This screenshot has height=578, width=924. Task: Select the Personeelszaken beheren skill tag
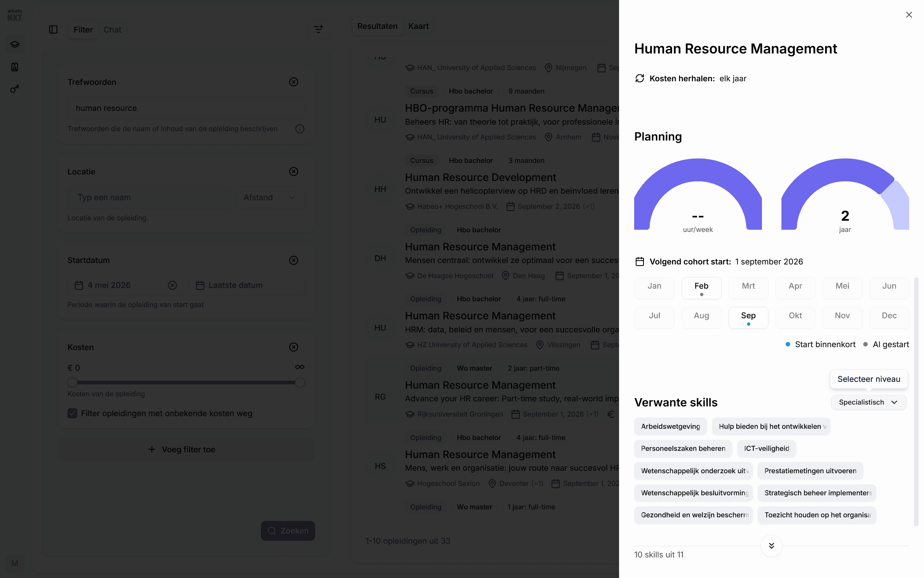tap(683, 448)
